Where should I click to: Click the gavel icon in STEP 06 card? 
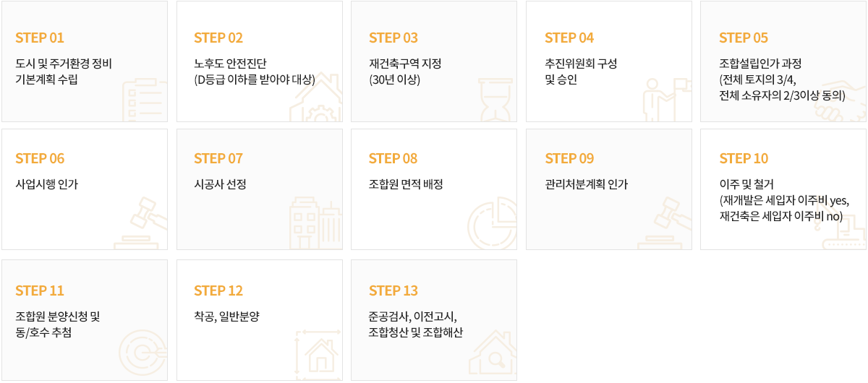(x=135, y=223)
